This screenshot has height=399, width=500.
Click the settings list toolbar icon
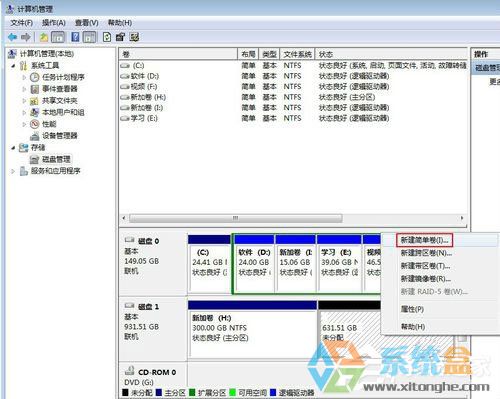click(x=134, y=37)
